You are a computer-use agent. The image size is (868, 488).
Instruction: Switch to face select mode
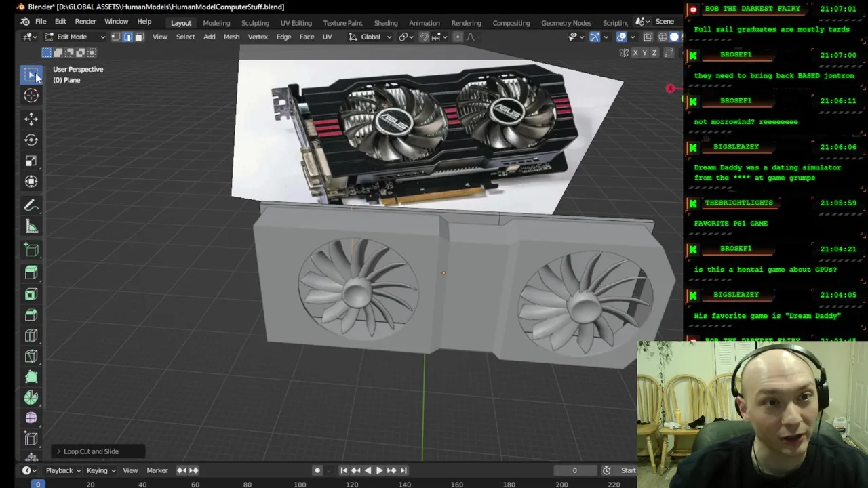point(139,37)
